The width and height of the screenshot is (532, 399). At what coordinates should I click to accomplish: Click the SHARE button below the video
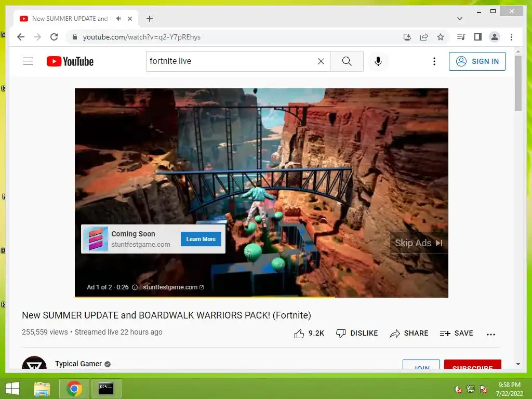coord(409,334)
